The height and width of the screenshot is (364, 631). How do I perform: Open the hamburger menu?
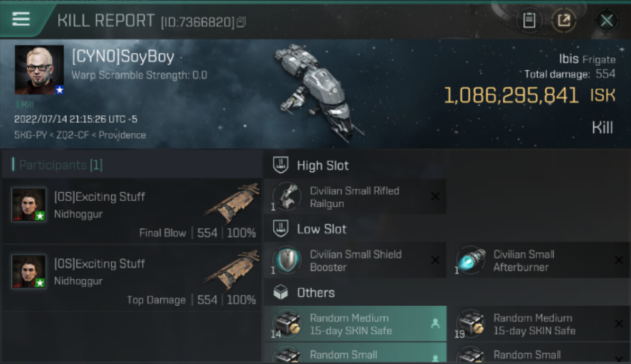(x=21, y=19)
